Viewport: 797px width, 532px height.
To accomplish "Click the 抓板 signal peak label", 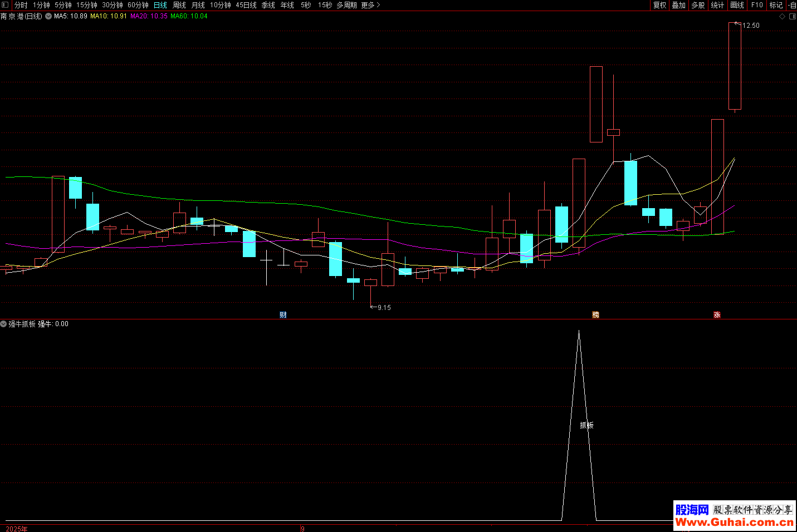I will (586, 425).
